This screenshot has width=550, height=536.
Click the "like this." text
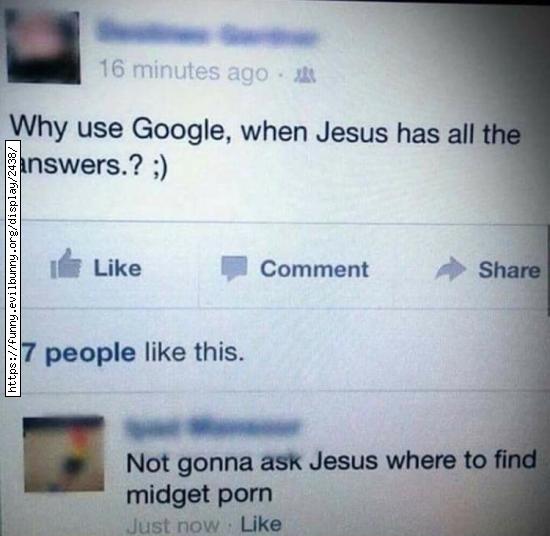click(x=194, y=352)
